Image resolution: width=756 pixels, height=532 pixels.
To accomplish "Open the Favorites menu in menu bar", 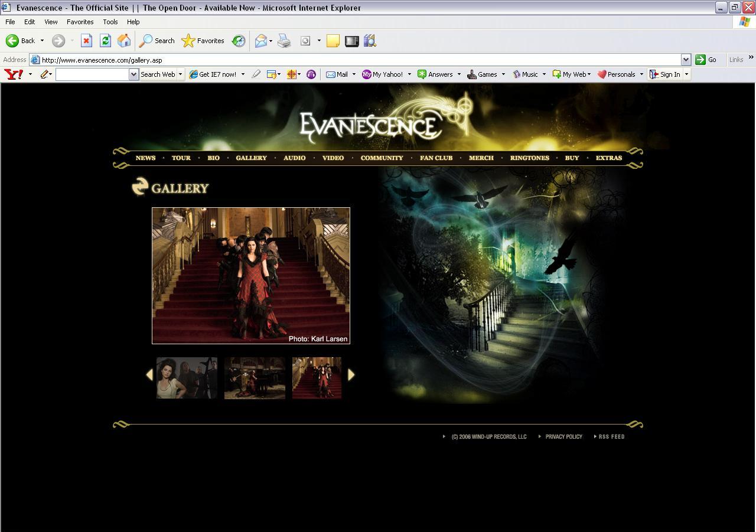I will (x=80, y=22).
